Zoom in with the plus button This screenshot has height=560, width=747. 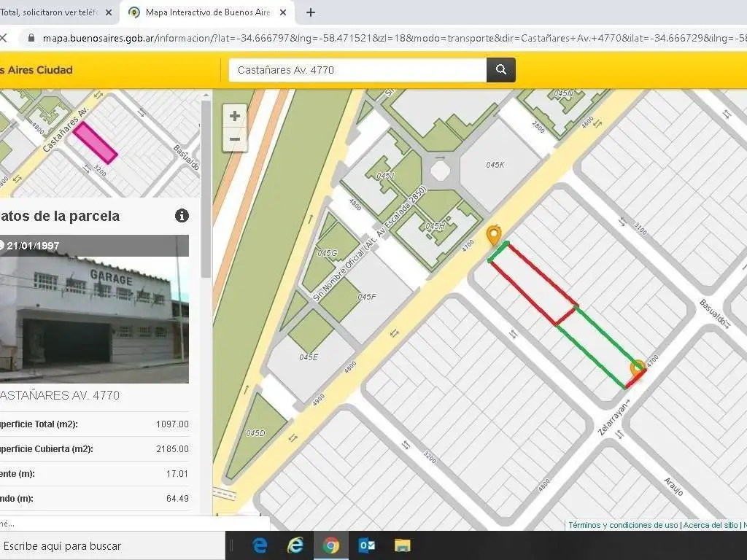point(234,116)
